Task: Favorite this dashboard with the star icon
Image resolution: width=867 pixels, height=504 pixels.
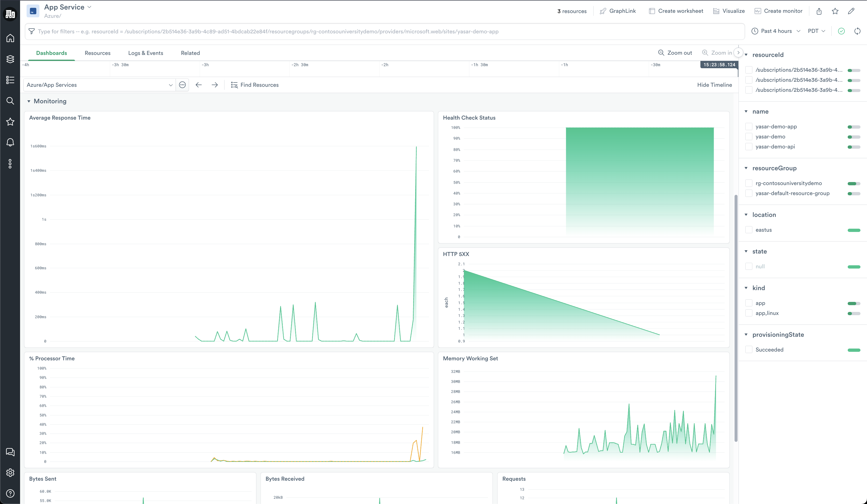Action: (x=835, y=11)
